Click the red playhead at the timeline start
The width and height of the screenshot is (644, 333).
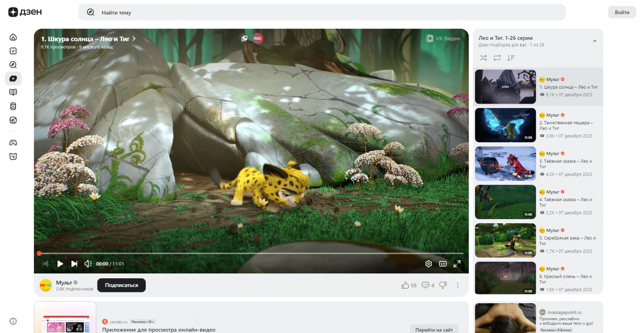tap(39, 253)
